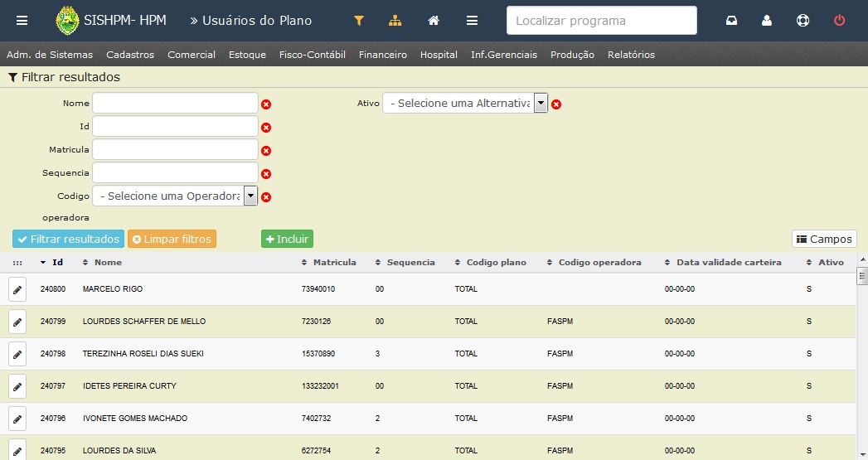
Task: Open the Hospital menu
Action: click(x=439, y=54)
